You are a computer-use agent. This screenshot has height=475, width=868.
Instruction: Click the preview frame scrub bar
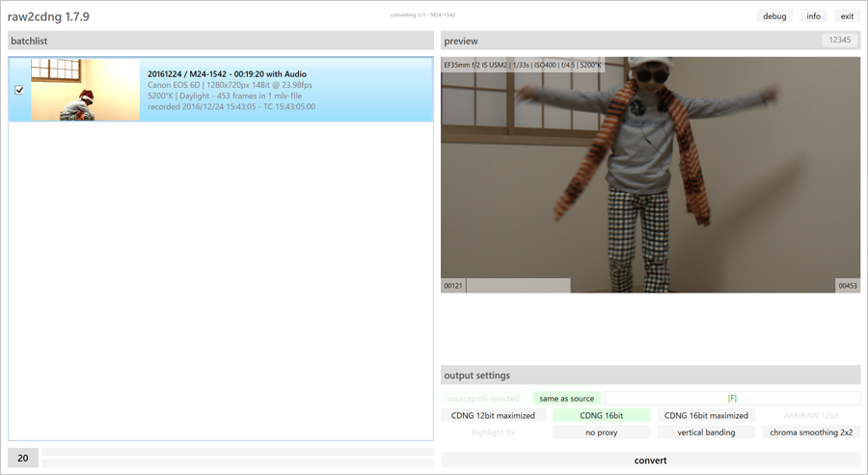(651, 286)
